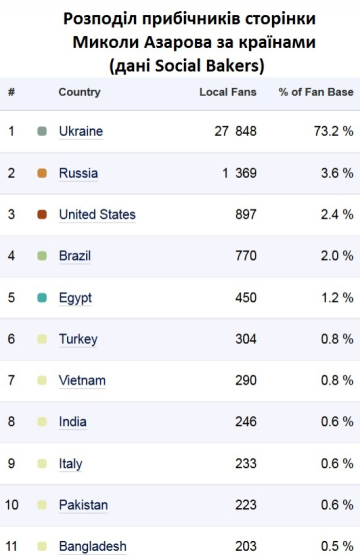Open the Pakistan country link
This screenshot has height=560, width=360.
[83, 505]
